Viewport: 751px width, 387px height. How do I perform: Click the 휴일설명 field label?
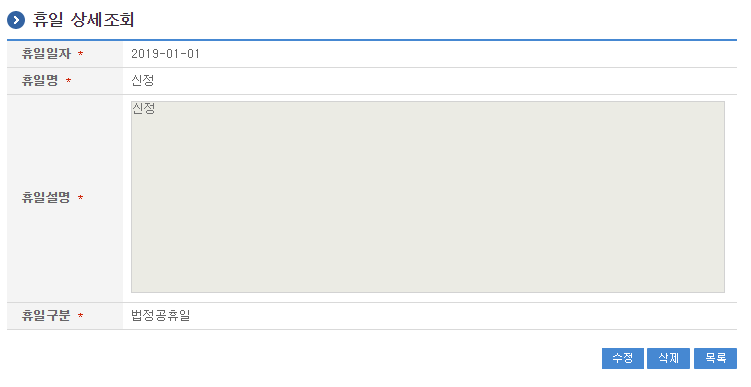46,197
